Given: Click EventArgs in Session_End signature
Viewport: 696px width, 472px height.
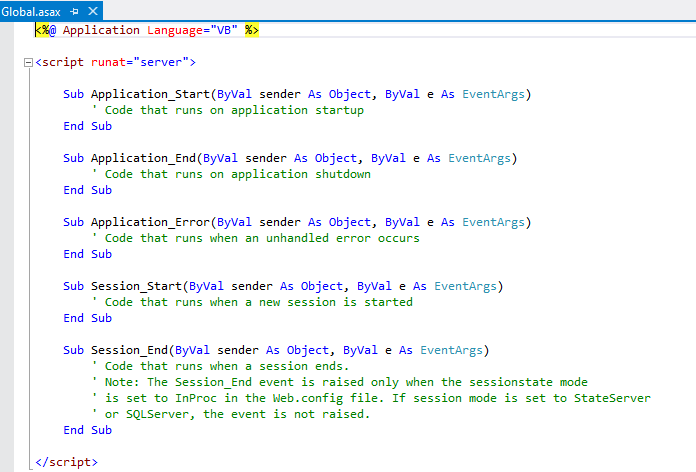Looking at the screenshot, I should click(x=451, y=350).
